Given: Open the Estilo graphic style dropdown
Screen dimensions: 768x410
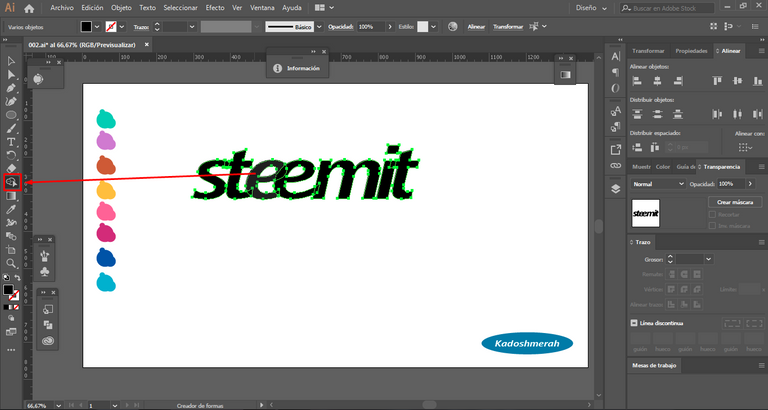Looking at the screenshot, I should point(433,27).
